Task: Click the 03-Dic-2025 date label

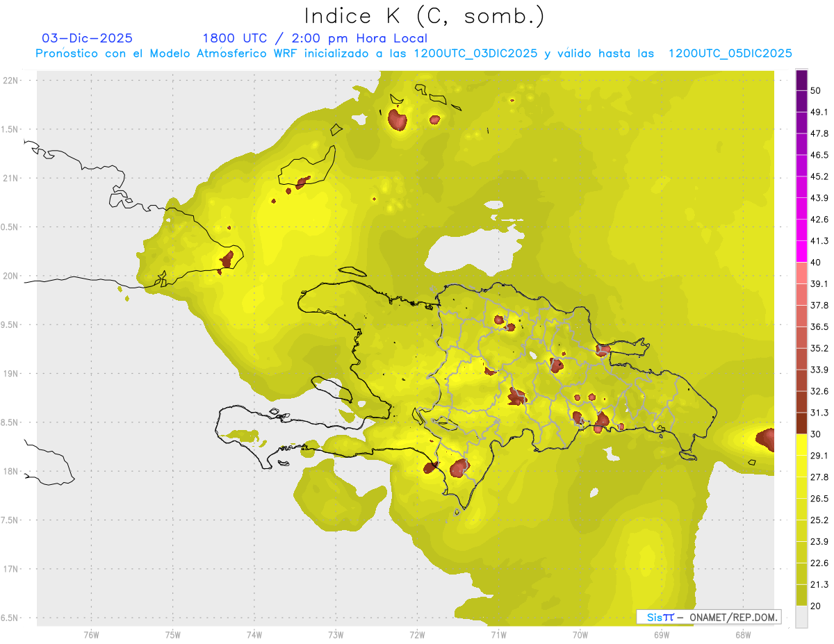Action: click(x=87, y=38)
